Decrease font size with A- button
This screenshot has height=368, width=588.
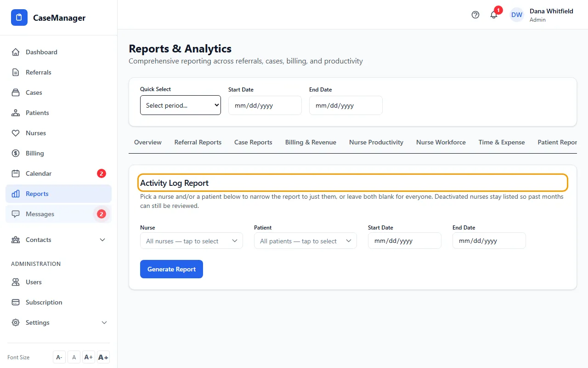click(x=59, y=357)
